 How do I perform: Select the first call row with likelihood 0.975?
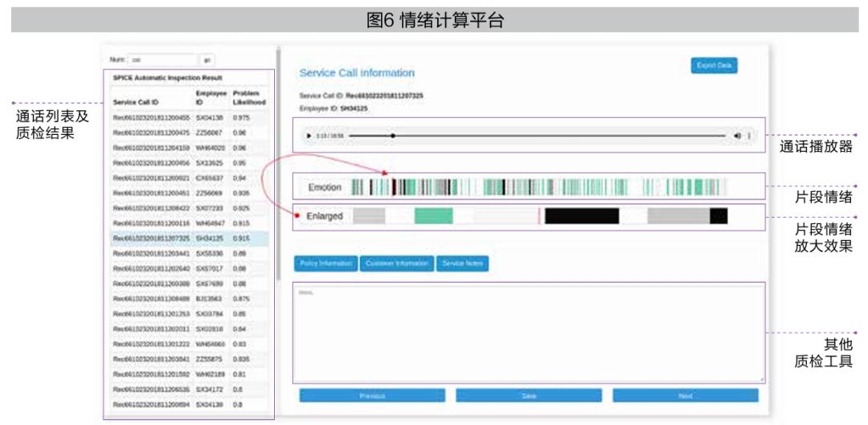tap(190, 118)
